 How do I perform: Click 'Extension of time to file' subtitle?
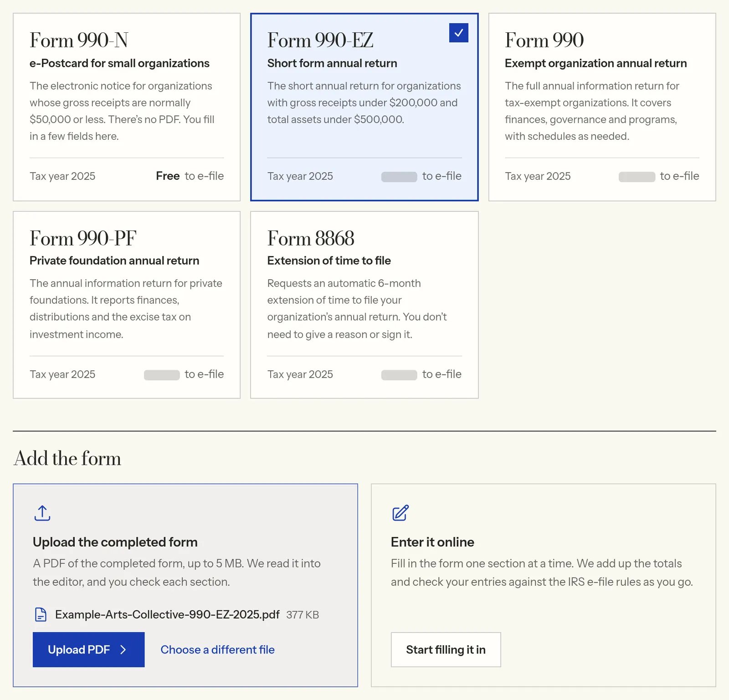point(329,261)
